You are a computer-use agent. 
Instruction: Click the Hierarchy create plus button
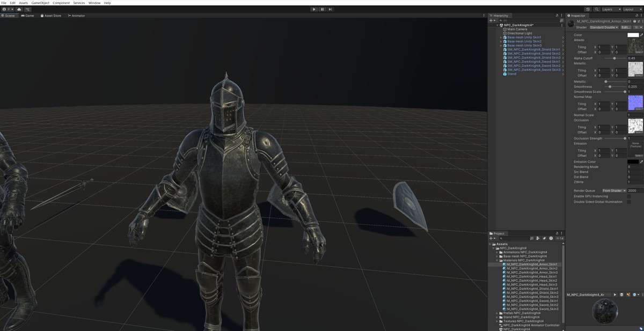click(x=491, y=20)
